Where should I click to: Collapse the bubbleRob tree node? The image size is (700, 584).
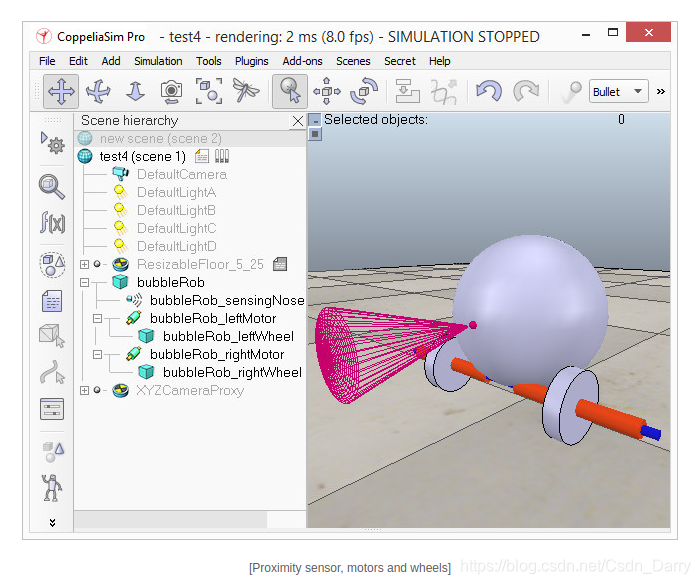(x=84, y=282)
